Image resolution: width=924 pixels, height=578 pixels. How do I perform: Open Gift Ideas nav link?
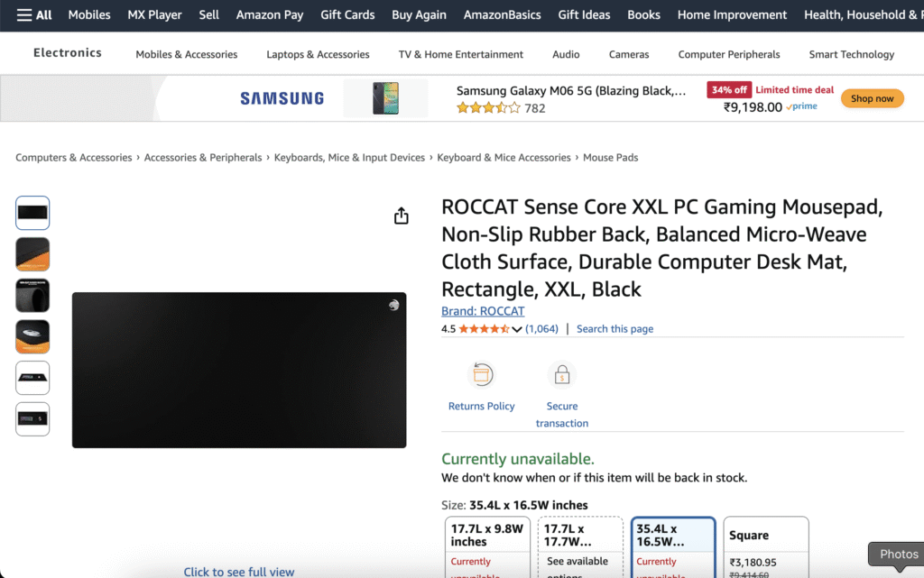point(584,14)
